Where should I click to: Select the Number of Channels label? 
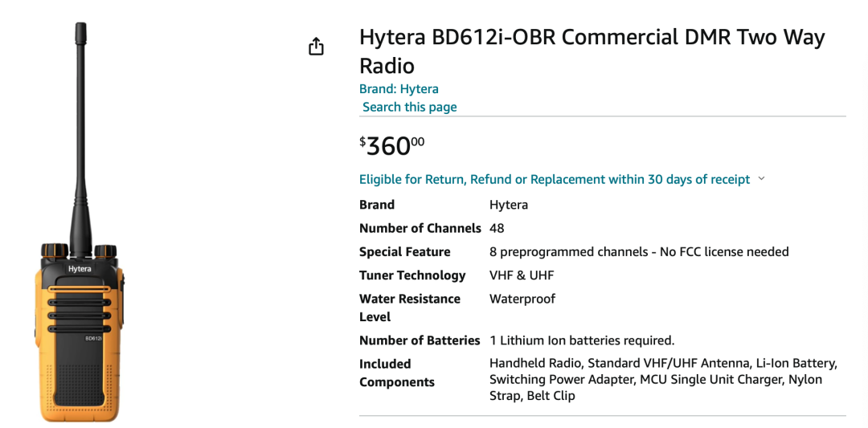(x=420, y=228)
